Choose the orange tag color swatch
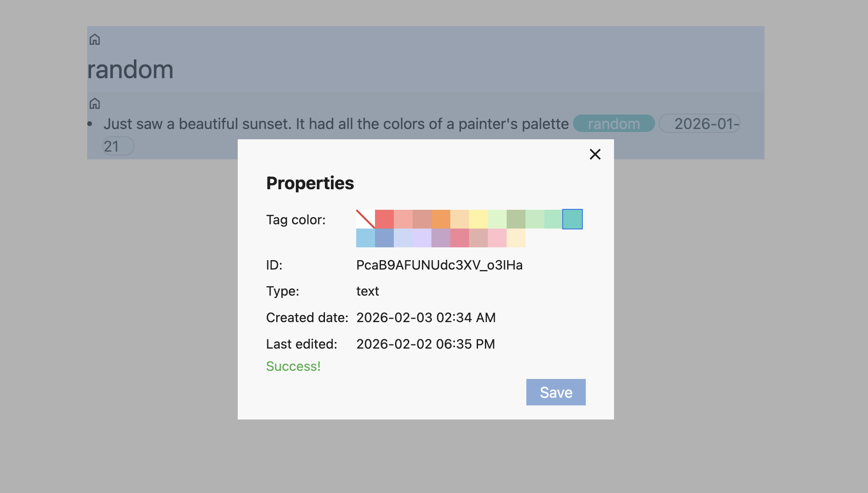This screenshot has width=868, height=493. coord(440,219)
